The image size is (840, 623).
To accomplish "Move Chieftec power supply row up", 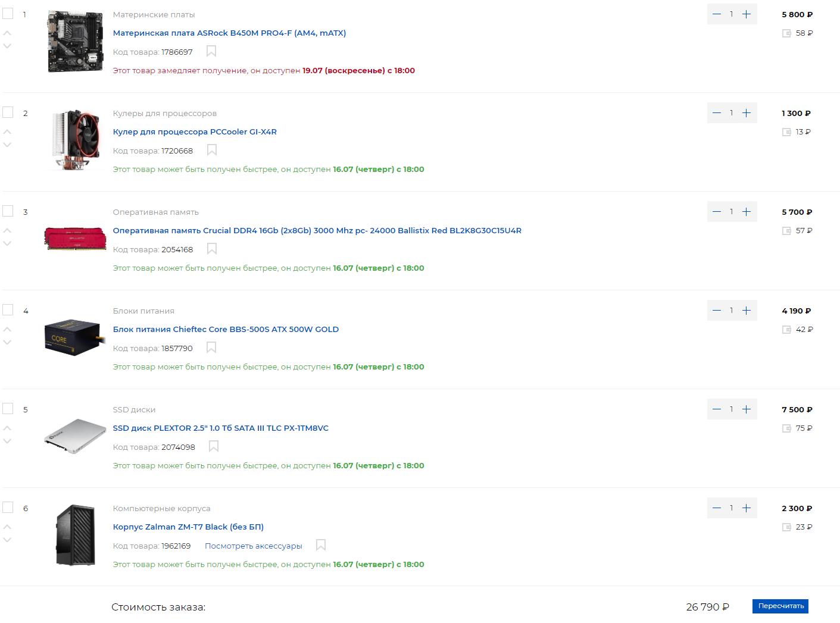I will (7, 329).
